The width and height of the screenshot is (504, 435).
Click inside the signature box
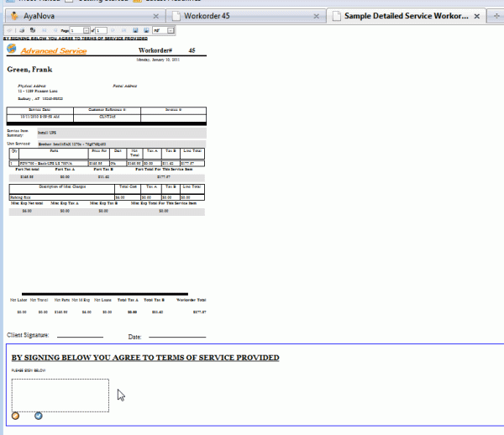click(x=60, y=396)
